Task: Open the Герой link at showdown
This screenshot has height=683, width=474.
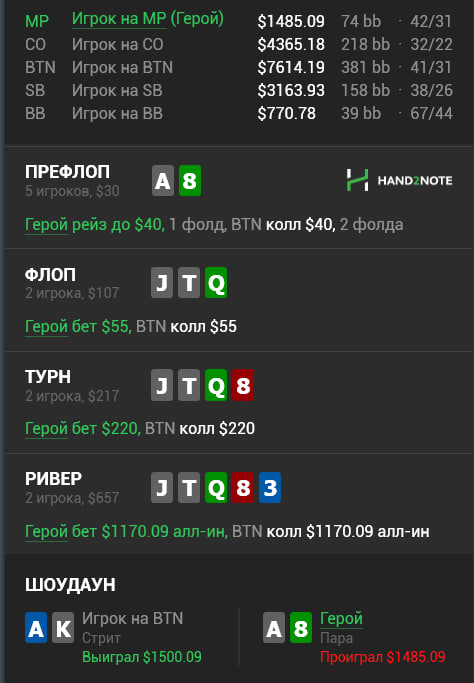Action: [341, 618]
